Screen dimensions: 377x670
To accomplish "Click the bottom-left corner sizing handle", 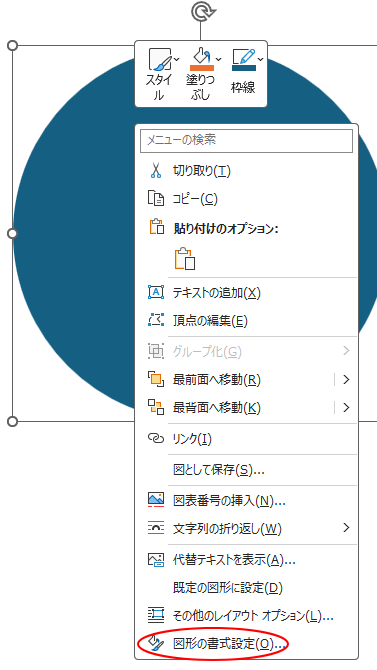I will tap(13, 421).
